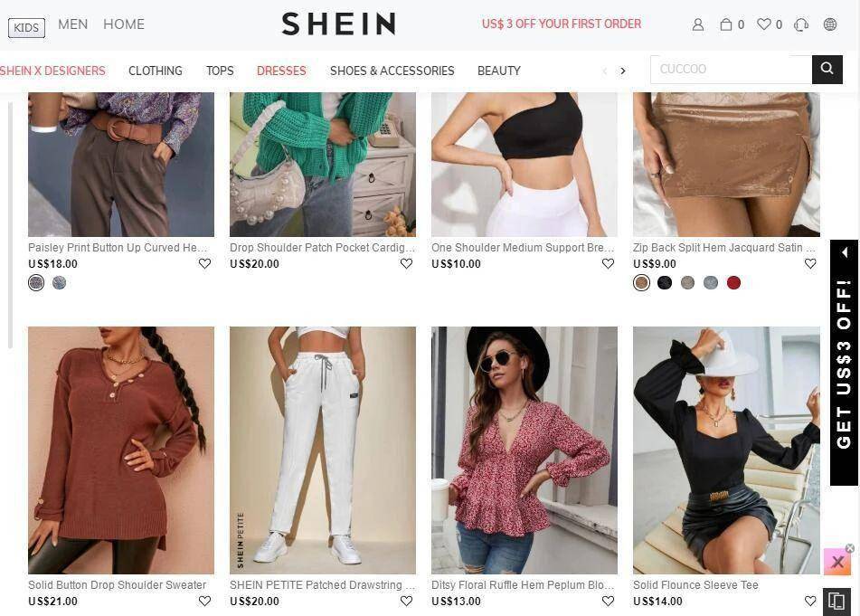
Task: Open SHOES & ACCESSORIES menu
Action: coord(392,71)
